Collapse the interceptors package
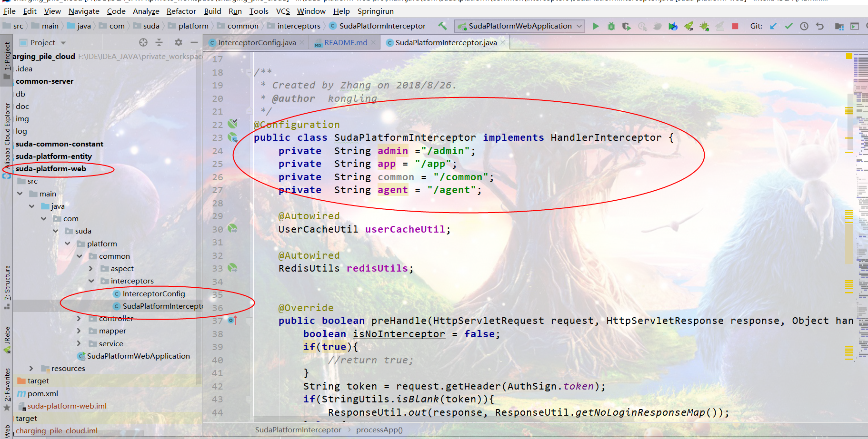Screen dimensions: 868x439 [91, 281]
